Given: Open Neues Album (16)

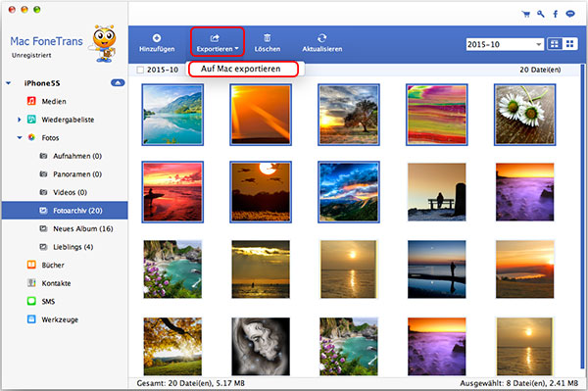Looking at the screenshot, I should tap(82, 228).
